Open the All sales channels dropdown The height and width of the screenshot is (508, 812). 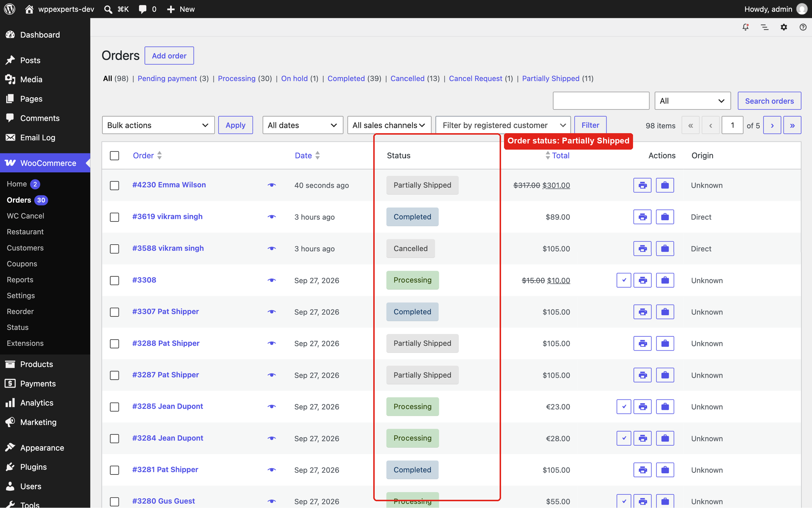[389, 125]
